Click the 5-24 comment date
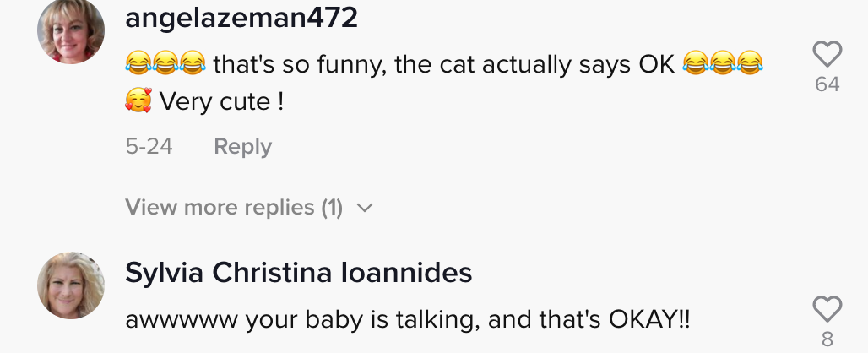Screen dimensions: 868x353 tap(149, 147)
